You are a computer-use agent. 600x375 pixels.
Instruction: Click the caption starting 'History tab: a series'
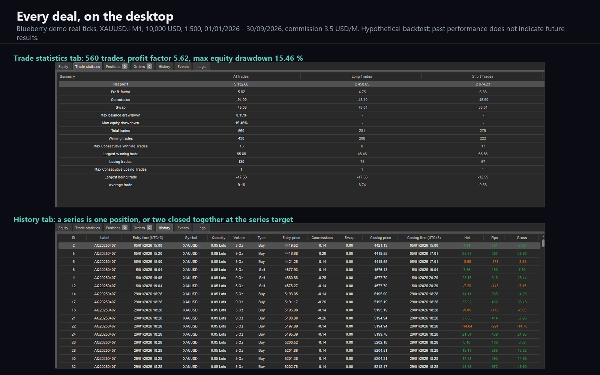[x=153, y=219]
